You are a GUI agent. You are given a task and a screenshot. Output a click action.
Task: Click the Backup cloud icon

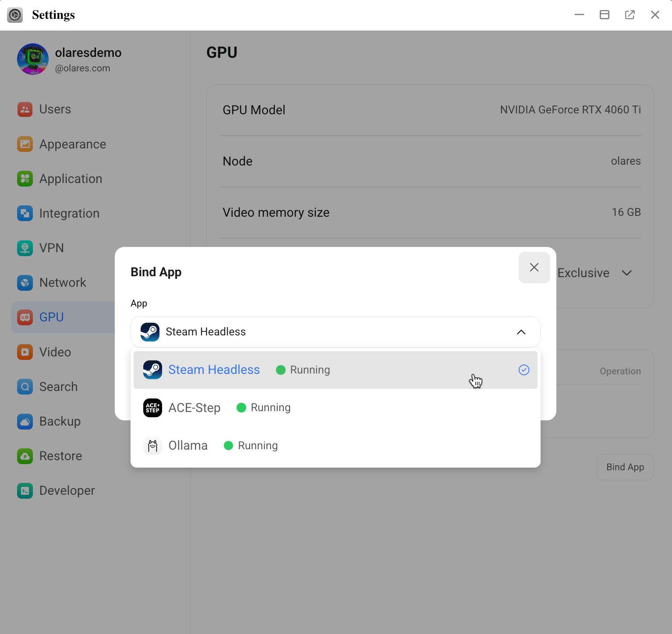click(25, 421)
